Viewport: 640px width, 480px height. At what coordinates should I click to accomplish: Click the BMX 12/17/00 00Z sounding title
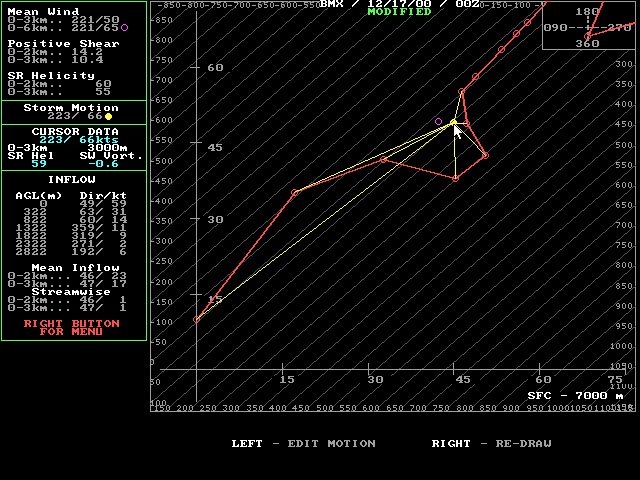coord(400,4)
